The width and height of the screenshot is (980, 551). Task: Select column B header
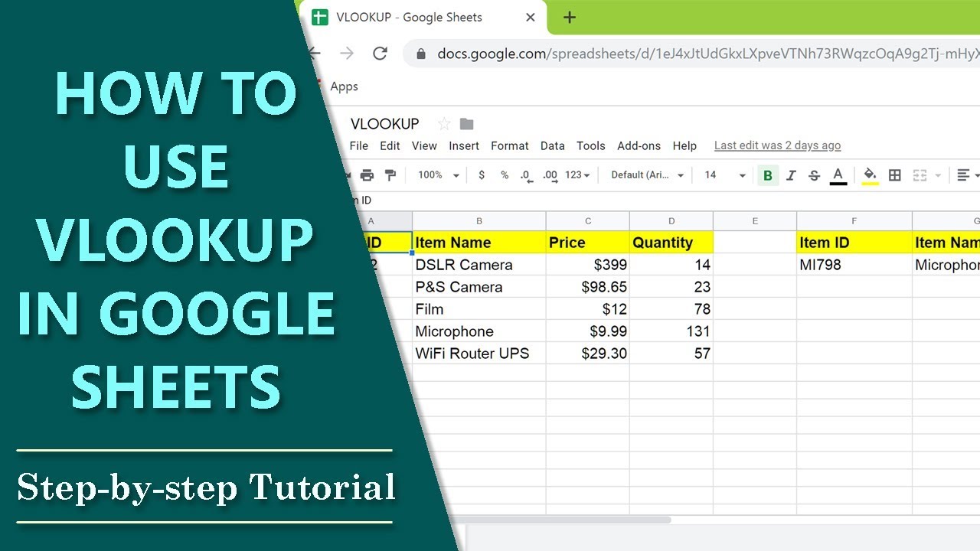[x=479, y=221]
